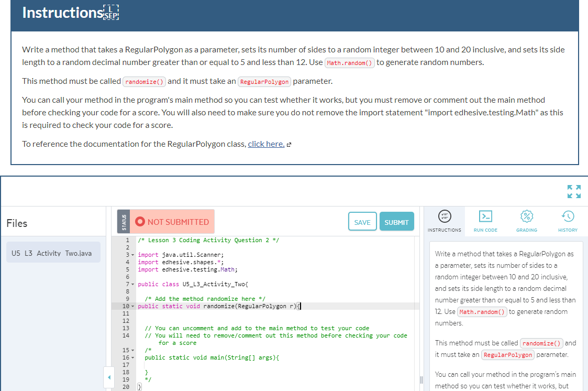
Task: Select the U5 L3 Activity Two.java file
Action: [x=53, y=252]
